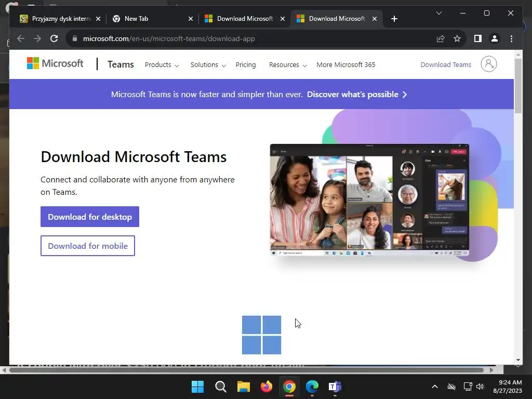Open Microsoft Teams from the taskbar
The image size is (532, 399).
[x=335, y=387]
